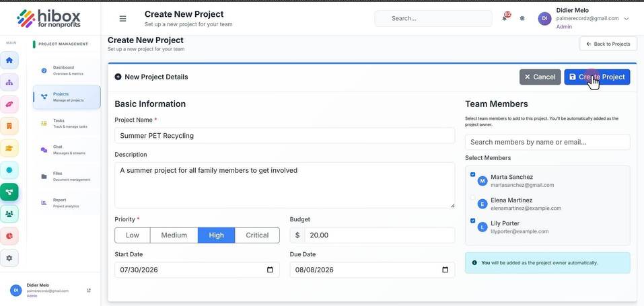Screen dimensions: 644x306
Task: Click the dollar sign prefix of Budget
Action: pyautogui.click(x=297, y=235)
